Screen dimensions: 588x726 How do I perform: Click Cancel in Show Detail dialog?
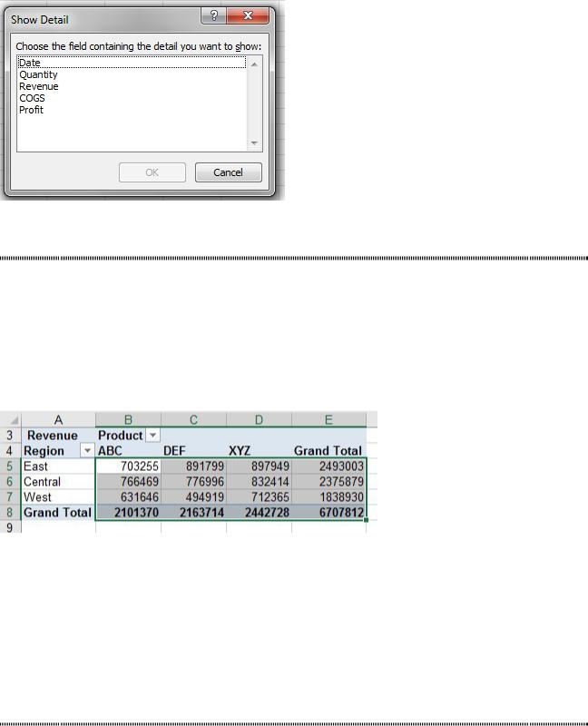(x=229, y=172)
